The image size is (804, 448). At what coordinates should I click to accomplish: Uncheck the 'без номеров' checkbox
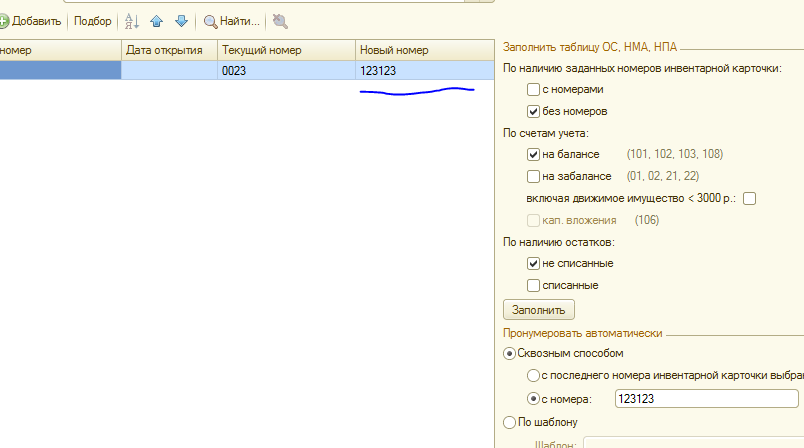click(x=533, y=111)
